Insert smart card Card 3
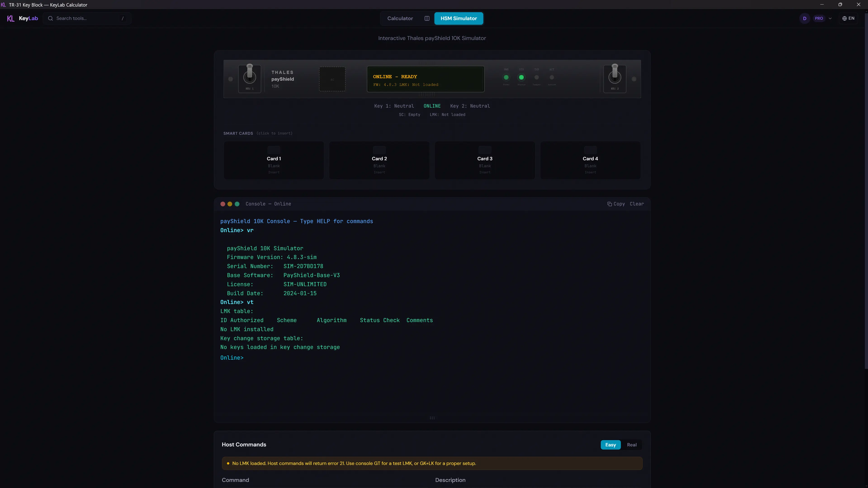Viewport: 868px width, 488px height. click(x=485, y=160)
